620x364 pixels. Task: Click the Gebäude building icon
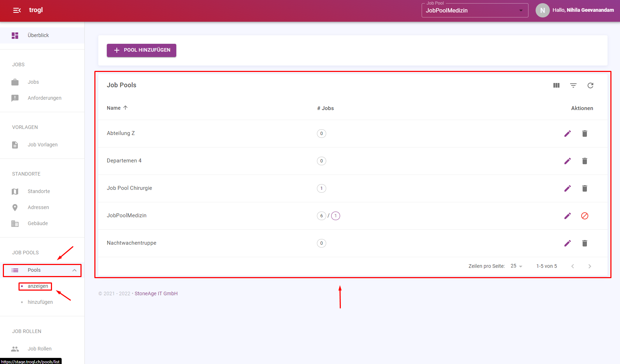pos(15,223)
